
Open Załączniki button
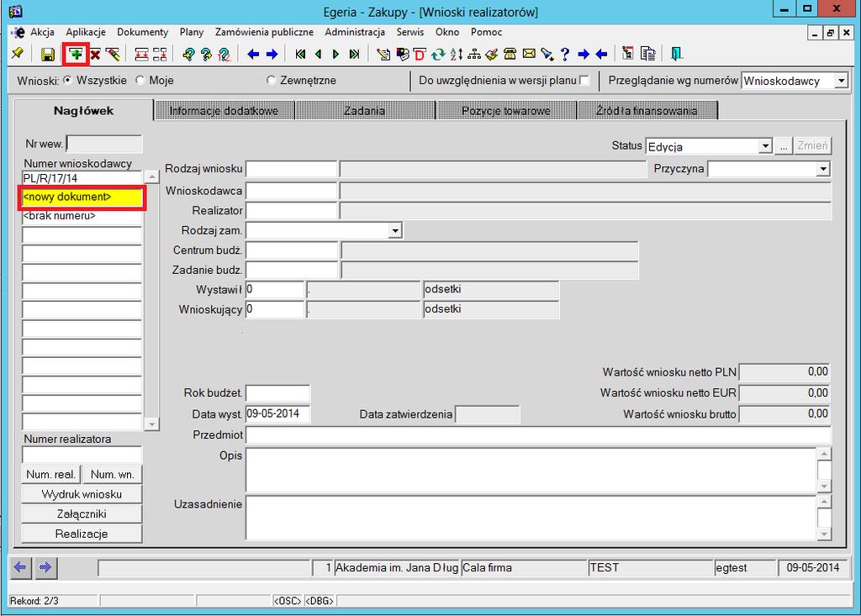(82, 513)
